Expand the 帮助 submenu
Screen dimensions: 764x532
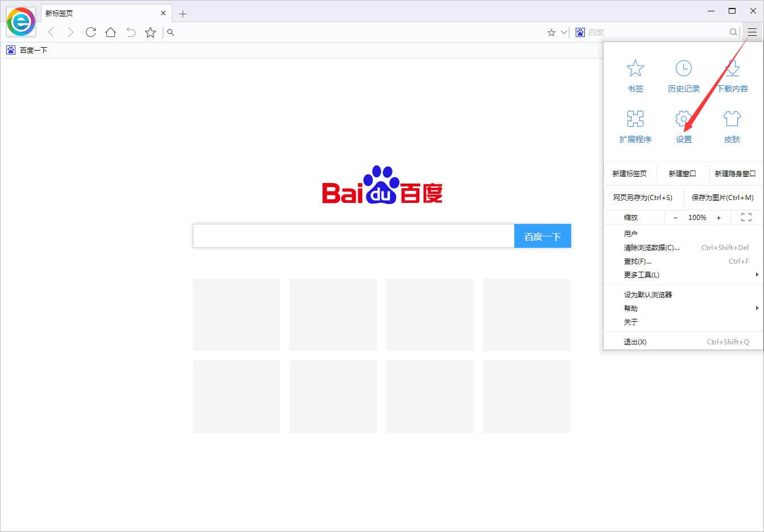[x=683, y=308]
